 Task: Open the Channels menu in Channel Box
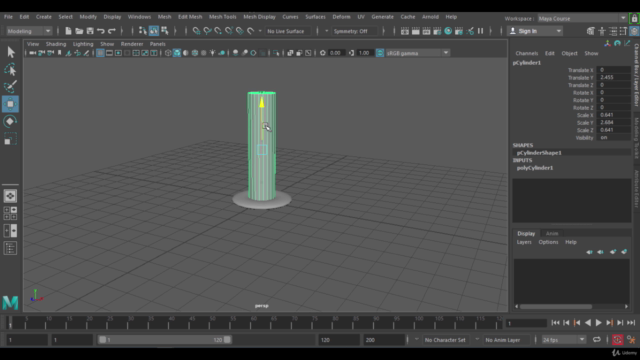(527, 53)
